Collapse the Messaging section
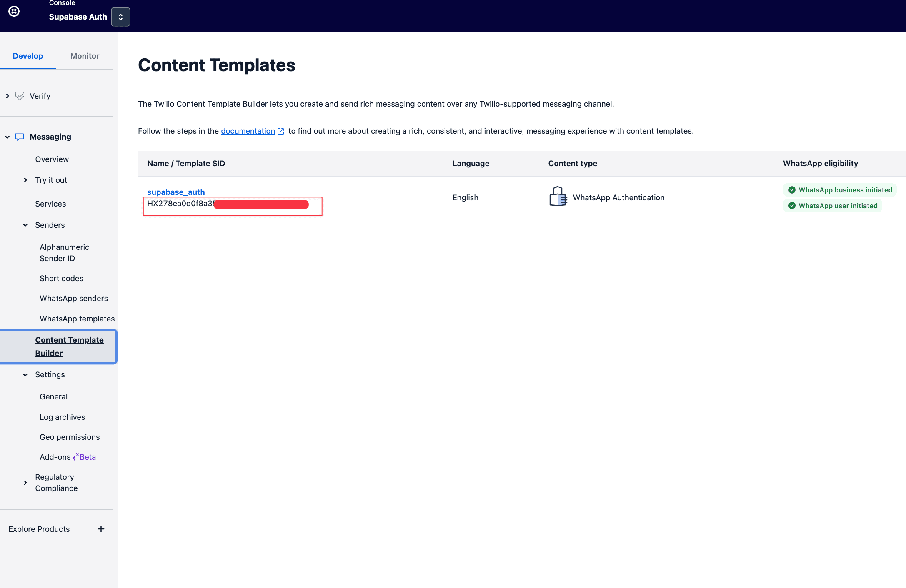This screenshot has width=906, height=588. 8,137
